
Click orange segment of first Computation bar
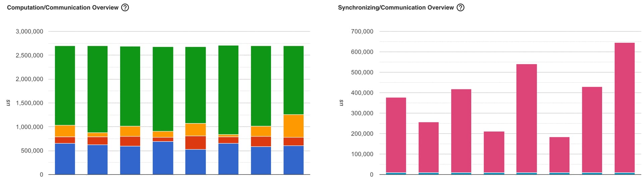click(65, 131)
